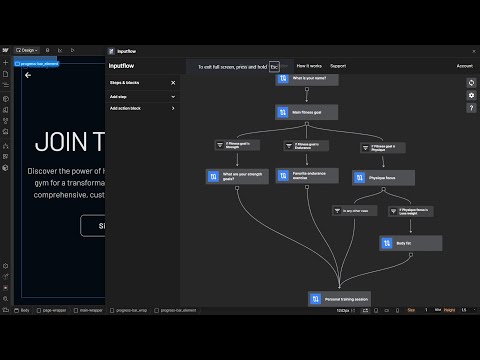The image size is (480, 360).
Task: Click the progress-bar_element label on canvas
Action: [x=37, y=64]
